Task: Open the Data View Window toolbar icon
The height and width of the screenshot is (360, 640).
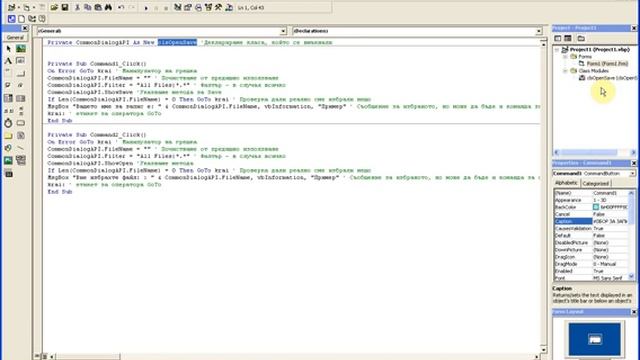Action: (x=229, y=7)
